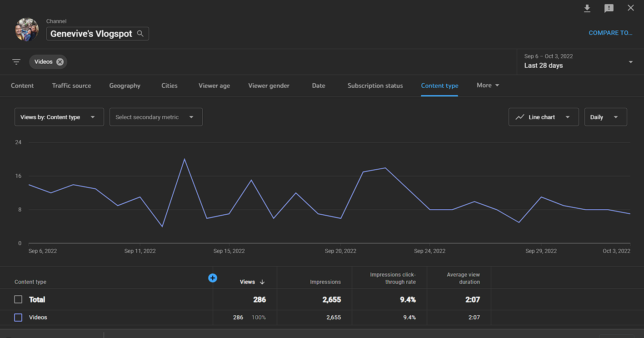Open the filter list icon
This screenshot has width=644, height=338.
click(x=16, y=62)
